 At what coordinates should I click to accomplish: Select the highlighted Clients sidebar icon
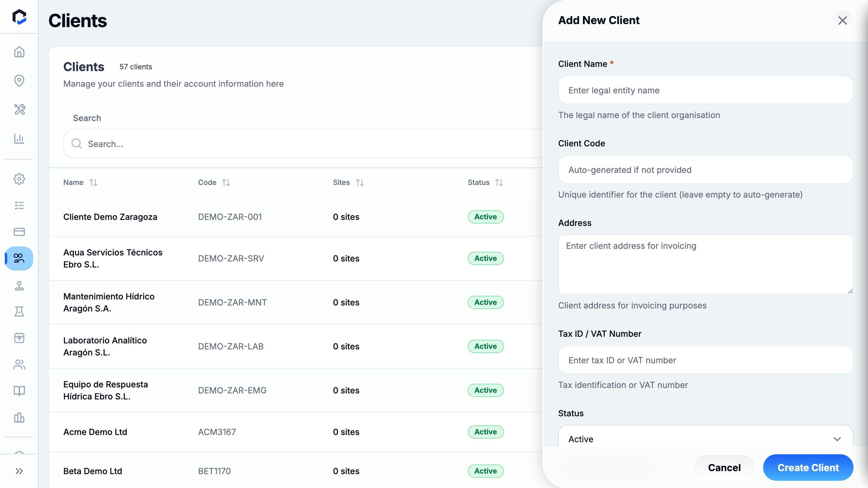[x=19, y=258]
